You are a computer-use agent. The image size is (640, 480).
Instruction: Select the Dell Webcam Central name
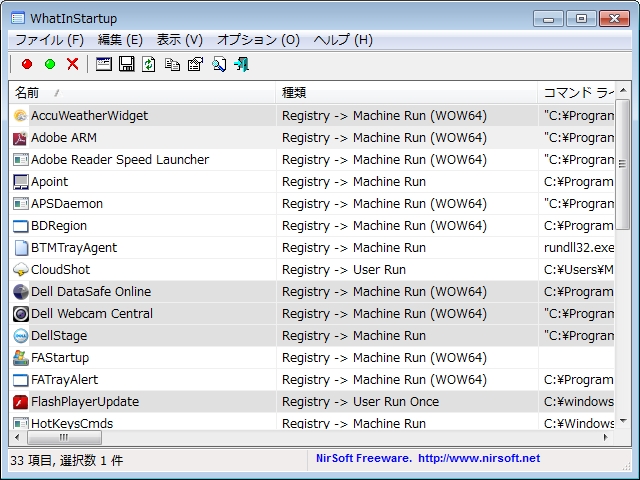point(92,314)
